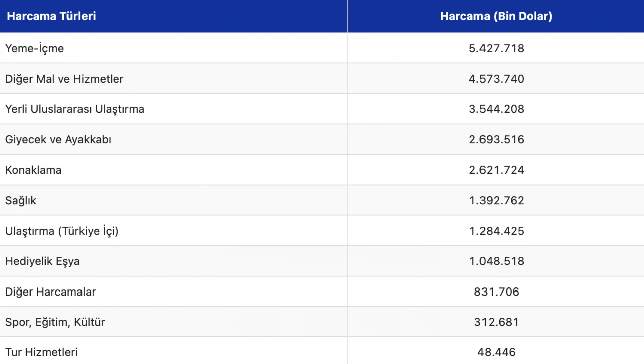
Task: Click the Tur Hizmetleri row label
Action: pos(41,352)
